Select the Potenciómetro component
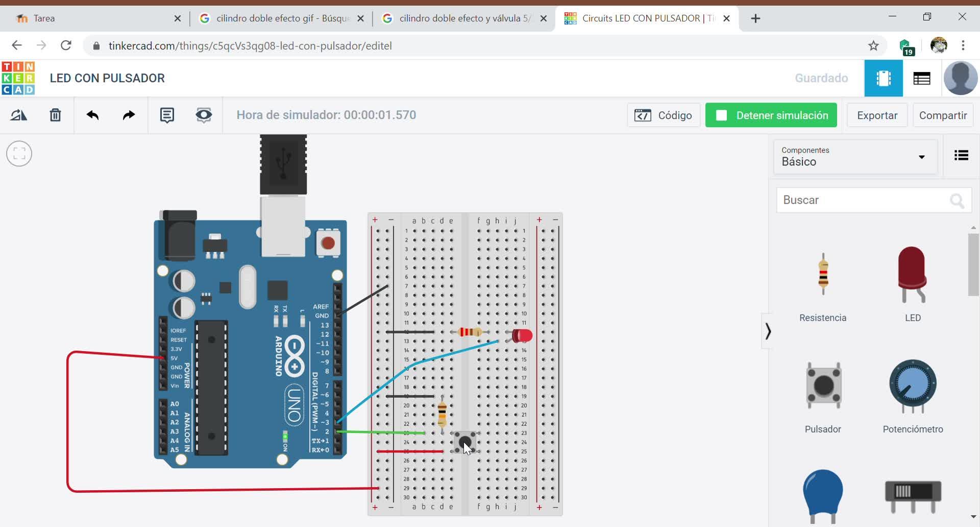Viewport: 980px width, 527px height. [x=913, y=397]
